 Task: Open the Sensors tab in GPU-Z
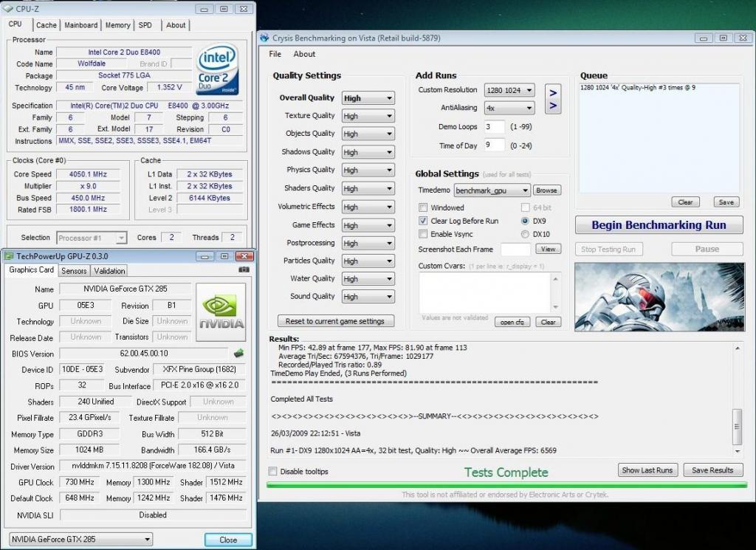[74, 271]
